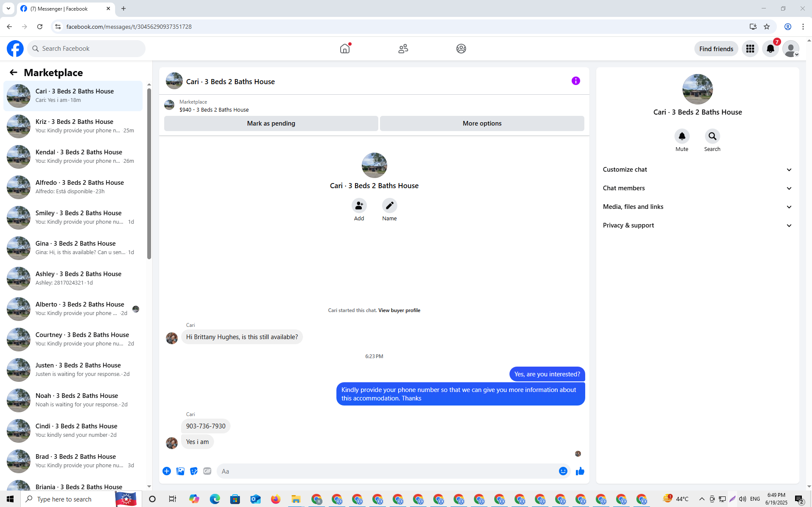Click Find friends button

point(716,49)
